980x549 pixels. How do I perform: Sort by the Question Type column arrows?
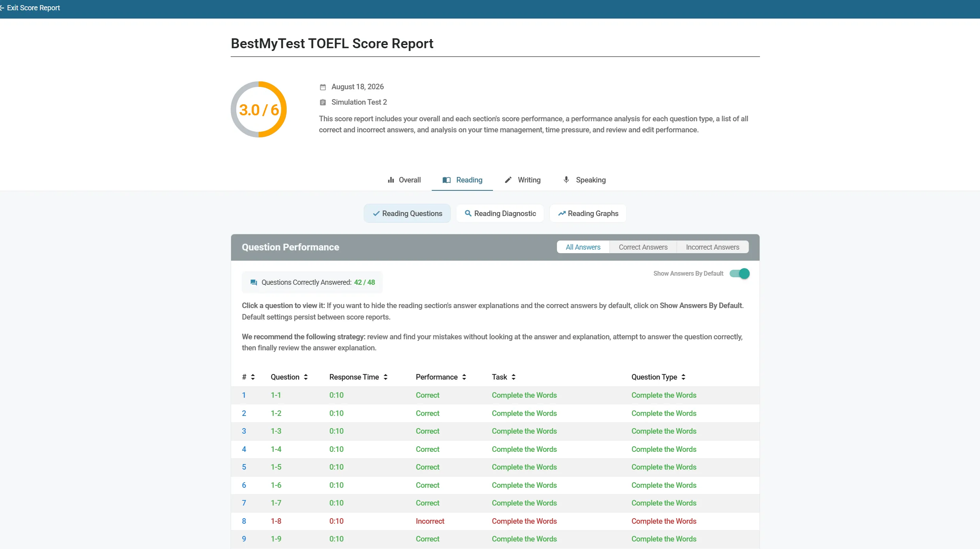[x=683, y=377]
